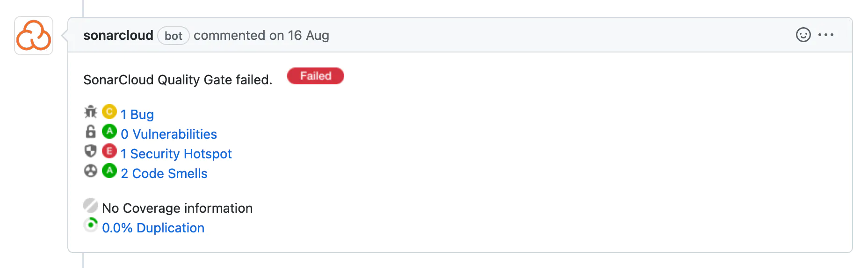Click the green A badge beside Code Smells
The image size is (868, 268).
(x=109, y=171)
